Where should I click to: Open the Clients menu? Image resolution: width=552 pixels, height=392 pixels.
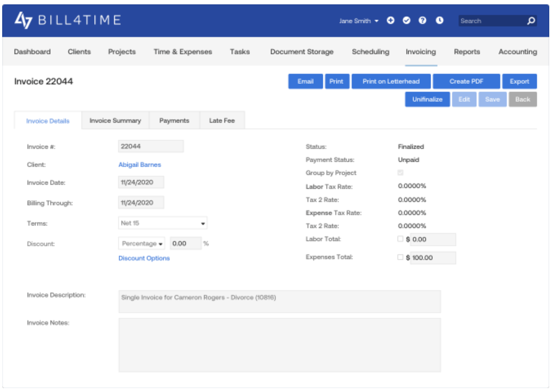pos(79,52)
